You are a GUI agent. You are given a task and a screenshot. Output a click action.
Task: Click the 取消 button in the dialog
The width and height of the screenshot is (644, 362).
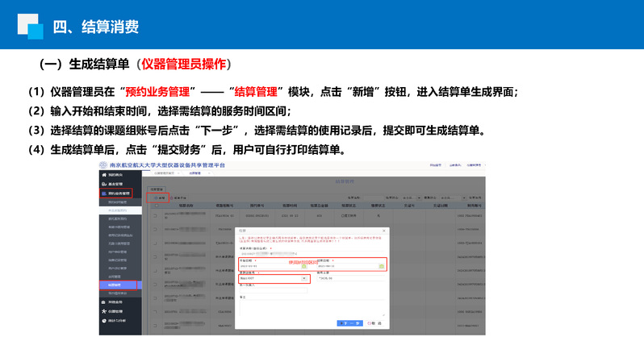pos(373,322)
